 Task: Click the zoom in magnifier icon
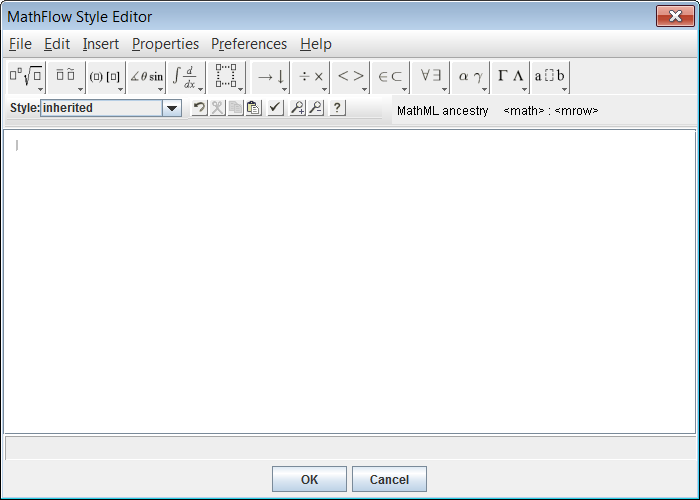click(x=297, y=108)
